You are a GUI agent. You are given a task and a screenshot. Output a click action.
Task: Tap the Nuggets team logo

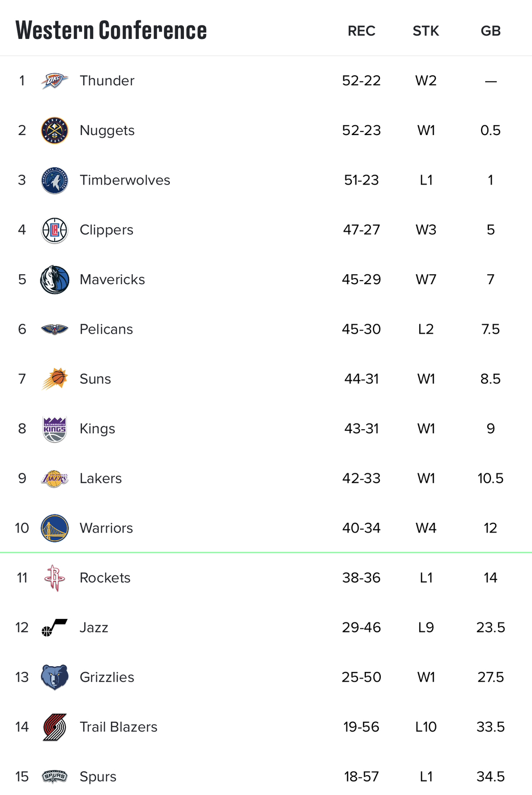tap(55, 130)
